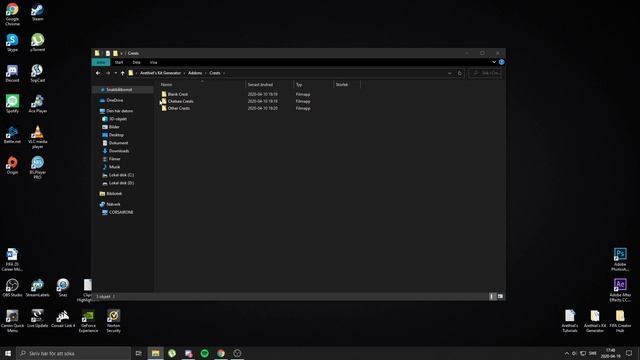Open the Skype desktop shortcut
The image size is (640, 360).
click(x=12, y=42)
